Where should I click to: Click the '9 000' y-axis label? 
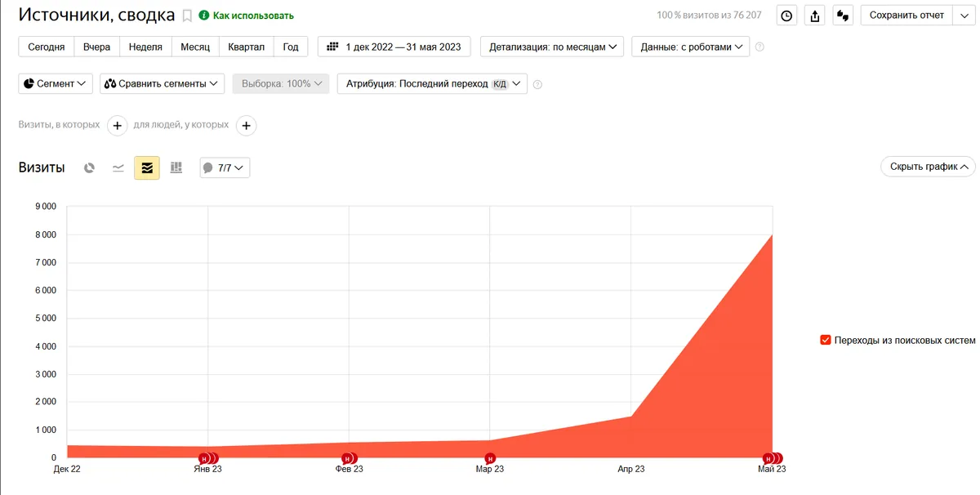(x=46, y=207)
